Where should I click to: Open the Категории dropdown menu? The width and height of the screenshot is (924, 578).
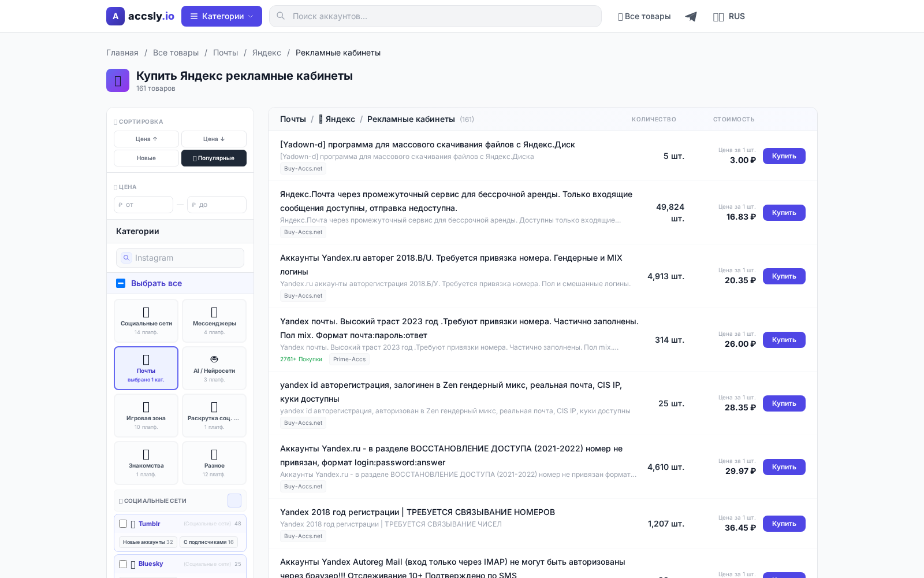(222, 16)
